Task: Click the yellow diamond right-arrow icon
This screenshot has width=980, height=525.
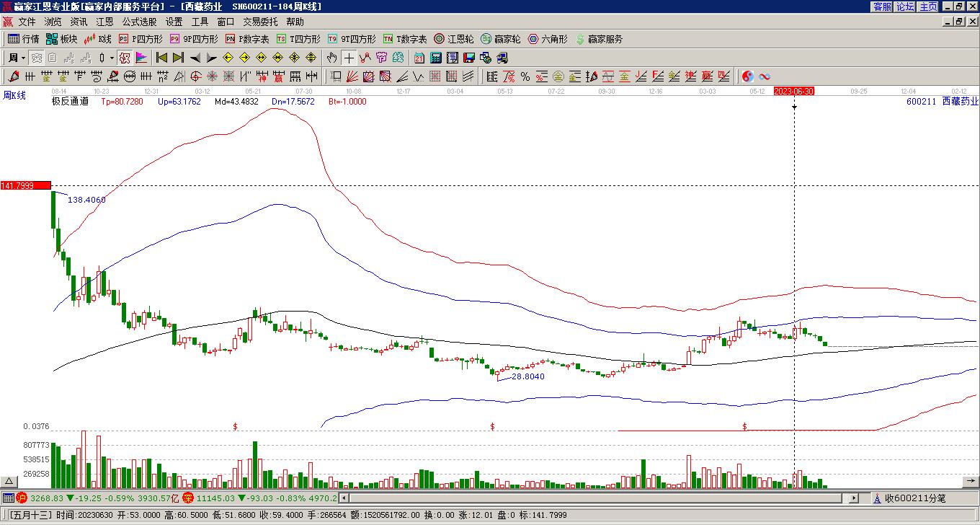Action: click(244, 58)
